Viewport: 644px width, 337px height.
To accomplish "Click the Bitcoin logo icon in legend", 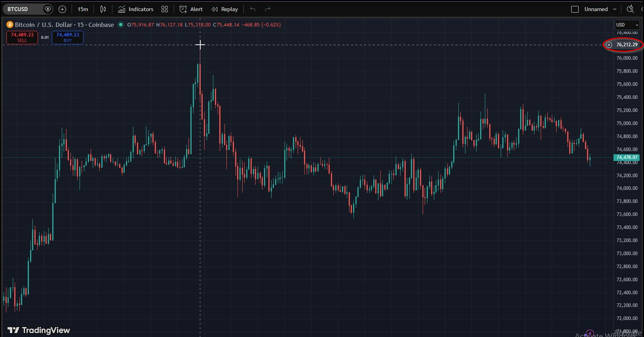I will click(x=10, y=25).
